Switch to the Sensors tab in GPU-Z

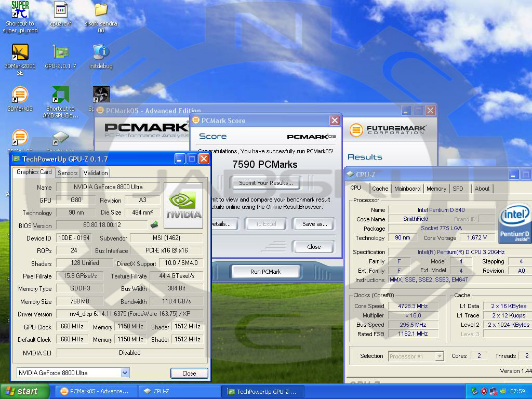pos(68,172)
